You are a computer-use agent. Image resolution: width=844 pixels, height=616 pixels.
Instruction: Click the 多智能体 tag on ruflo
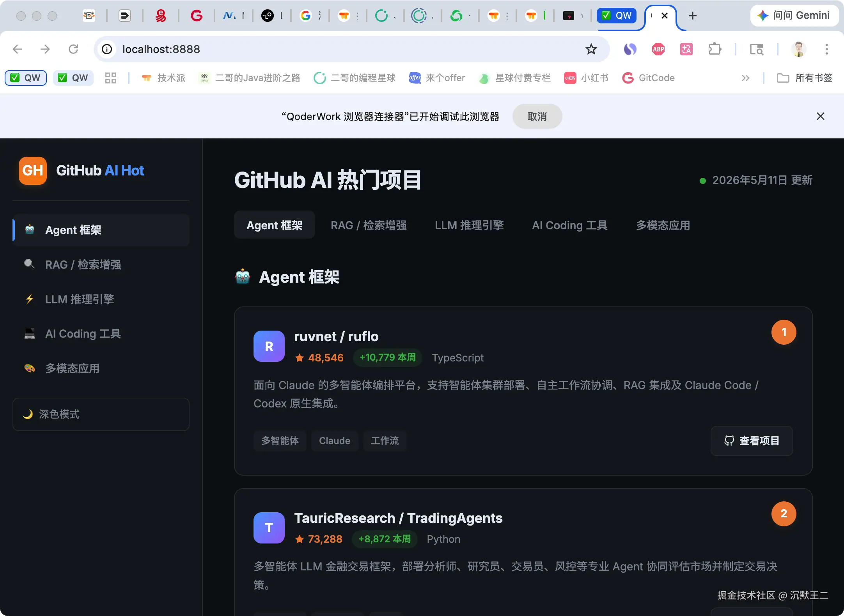[x=280, y=441]
